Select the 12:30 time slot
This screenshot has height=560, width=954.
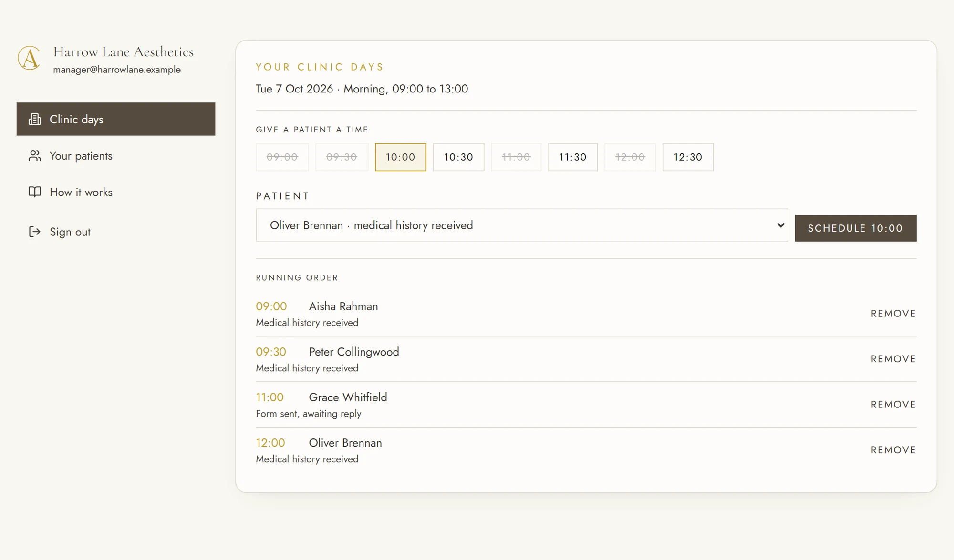tap(688, 157)
